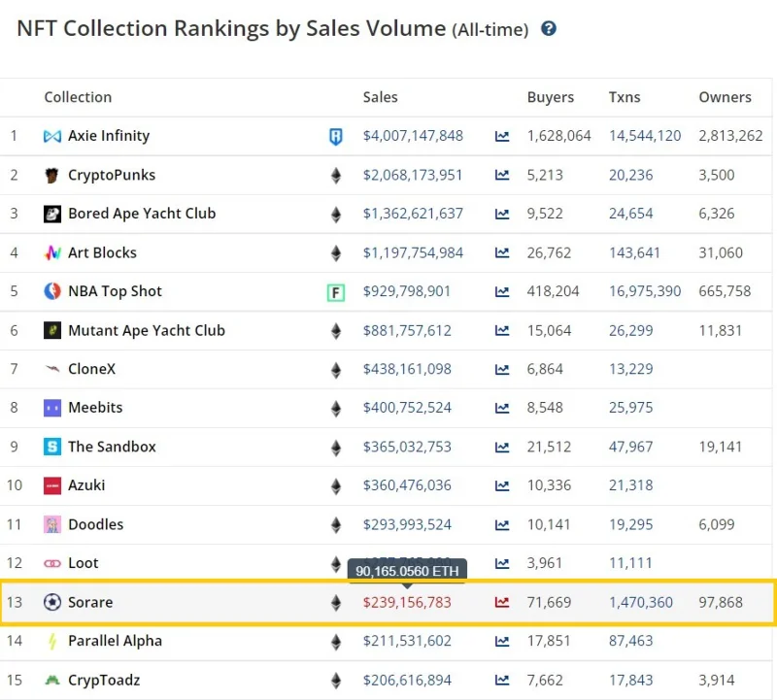Screen dimensions: 777x700
Task: Open the CrypToadz collection link
Action: coord(104,681)
